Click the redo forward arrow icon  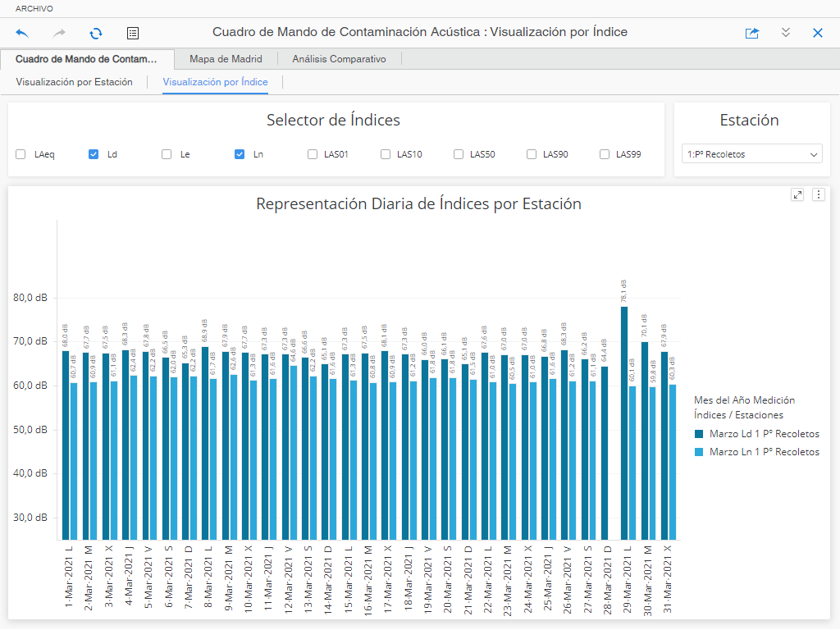point(59,34)
